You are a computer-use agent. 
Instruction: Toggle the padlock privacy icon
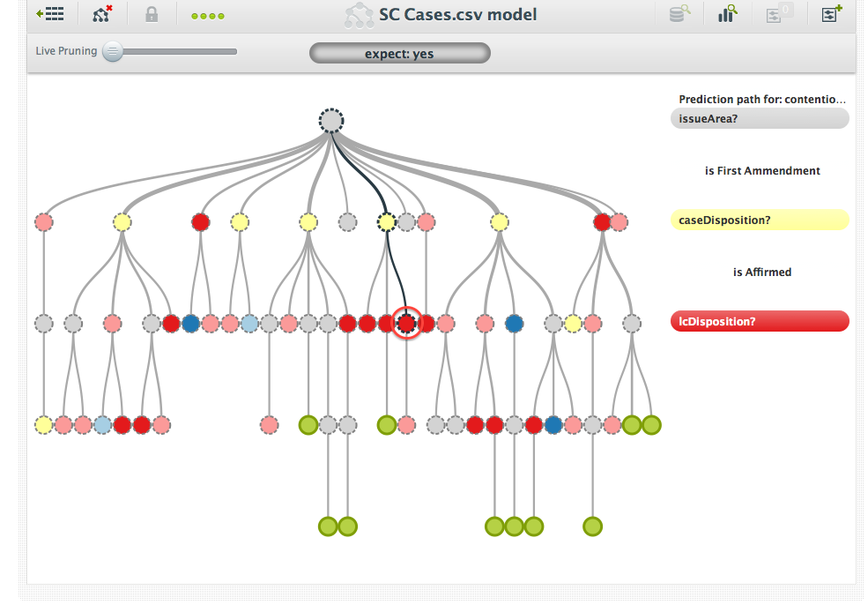click(x=152, y=15)
